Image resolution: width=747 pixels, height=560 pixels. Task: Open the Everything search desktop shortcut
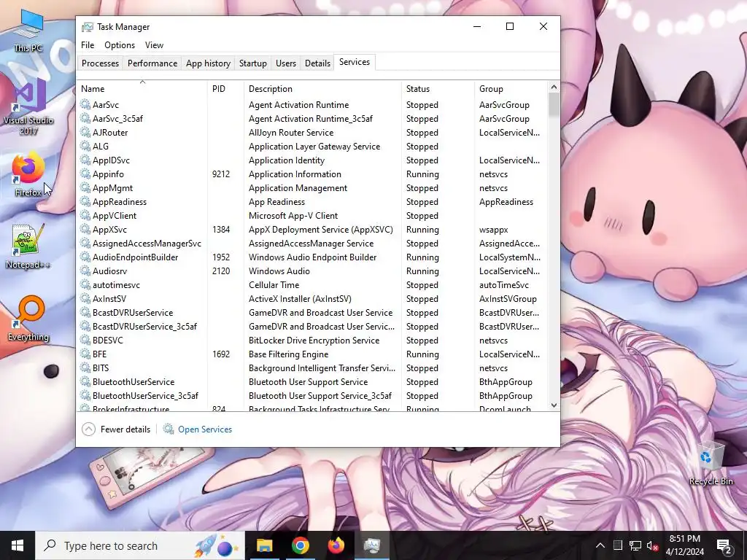(28, 319)
